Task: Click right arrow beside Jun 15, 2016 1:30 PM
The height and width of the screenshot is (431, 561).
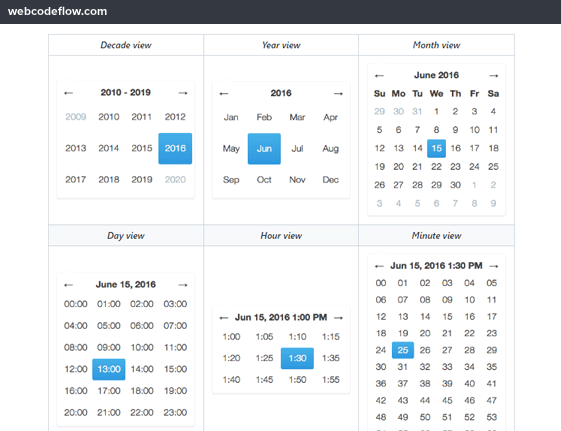Action: [x=494, y=266]
